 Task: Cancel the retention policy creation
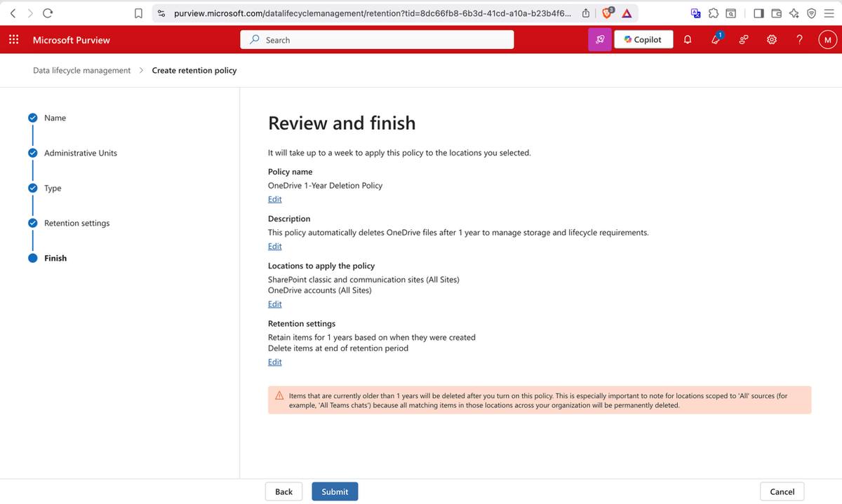[782, 491]
